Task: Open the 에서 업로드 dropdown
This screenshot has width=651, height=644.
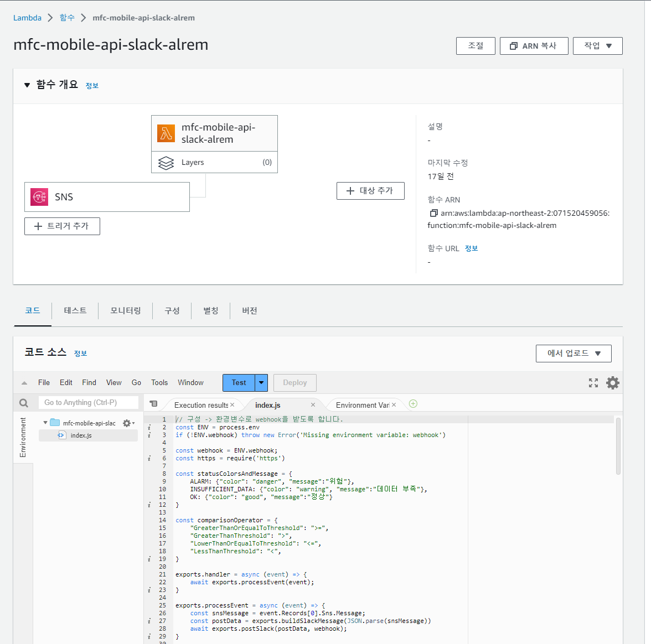Action: [x=573, y=354]
